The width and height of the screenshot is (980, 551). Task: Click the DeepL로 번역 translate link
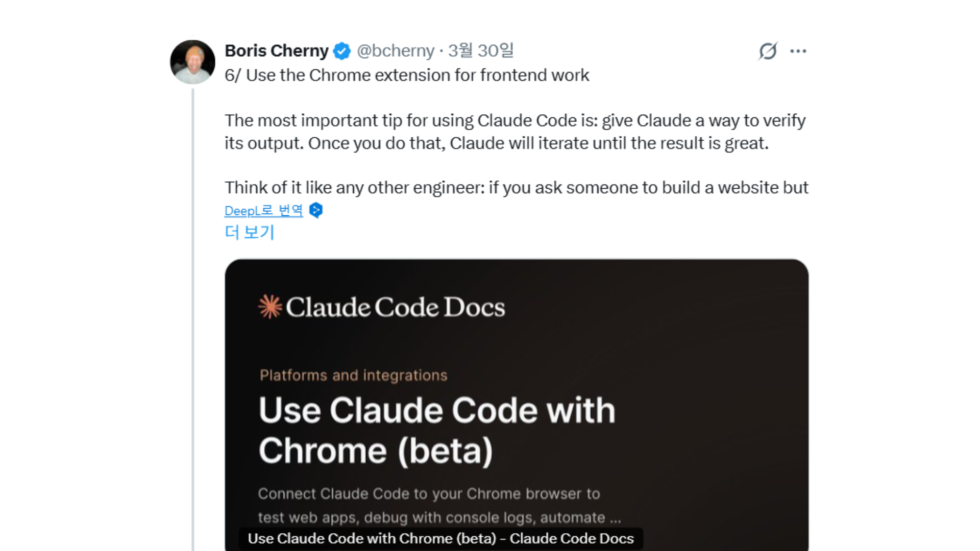pyautogui.click(x=263, y=211)
